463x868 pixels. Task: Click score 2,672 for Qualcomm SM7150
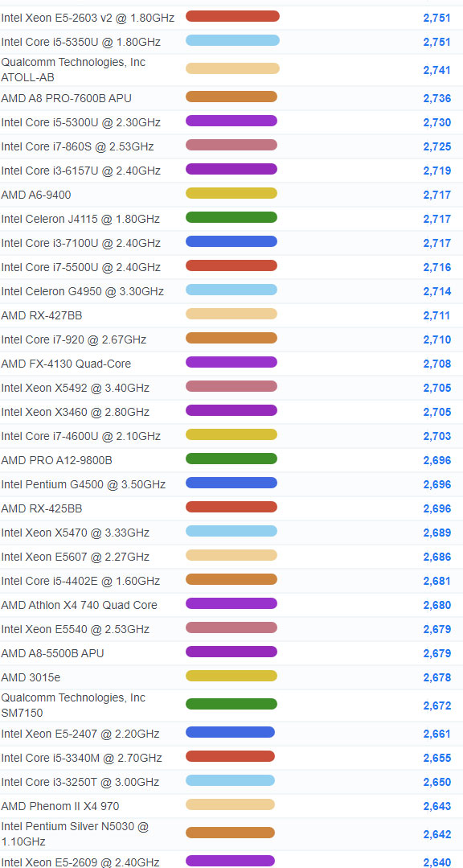437,706
